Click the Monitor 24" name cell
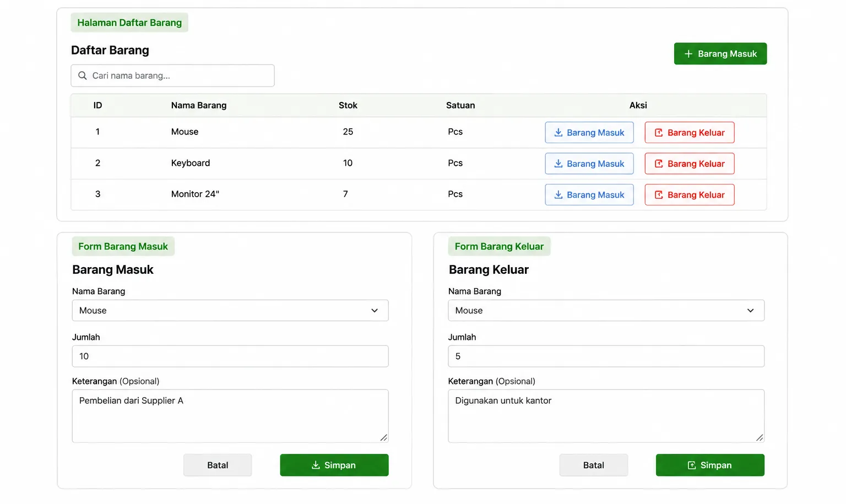 tap(195, 194)
